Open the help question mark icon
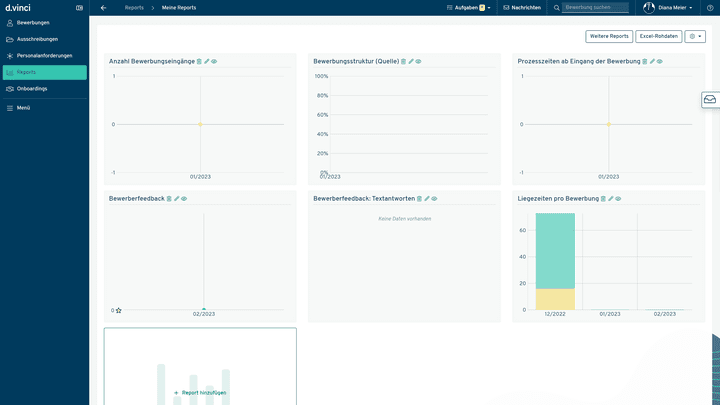Image resolution: width=720 pixels, height=405 pixels. pos(711,7)
